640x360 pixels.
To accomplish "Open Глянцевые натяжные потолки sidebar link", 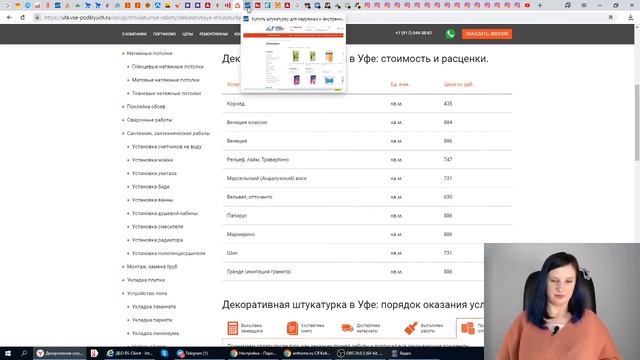I will [167, 67].
